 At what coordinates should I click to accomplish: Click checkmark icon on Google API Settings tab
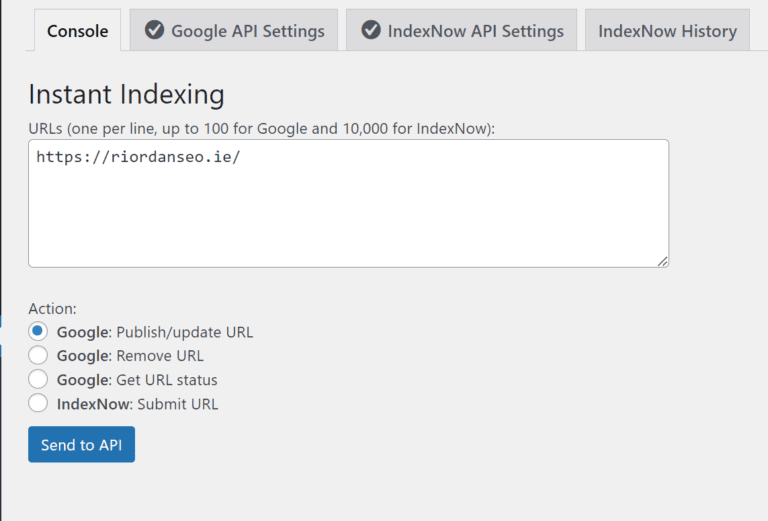pos(154,30)
